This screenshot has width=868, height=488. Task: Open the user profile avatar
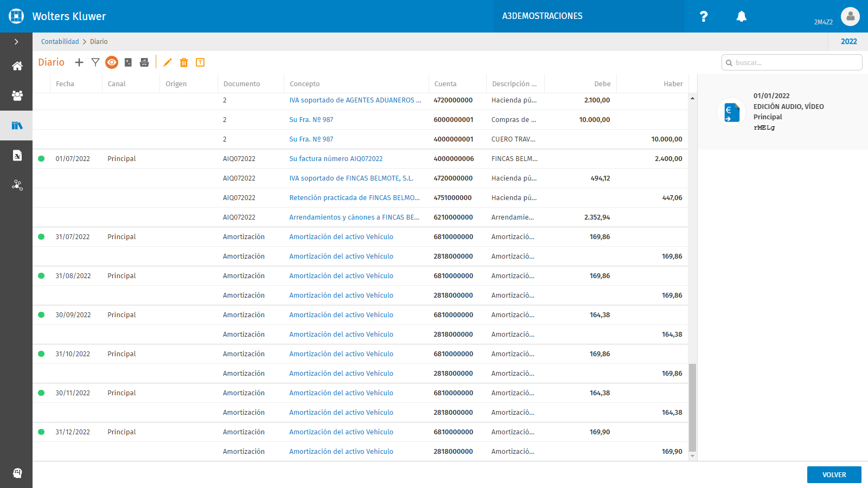(850, 16)
